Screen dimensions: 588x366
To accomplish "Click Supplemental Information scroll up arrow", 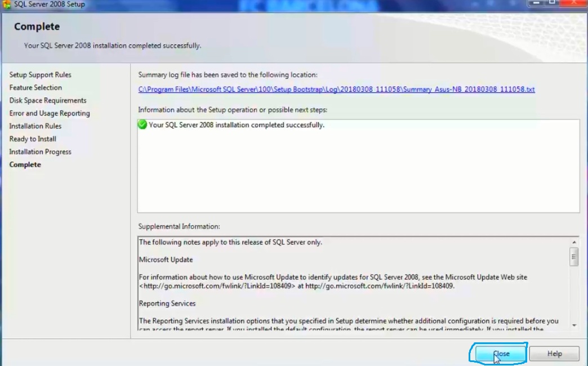I will pos(574,242).
